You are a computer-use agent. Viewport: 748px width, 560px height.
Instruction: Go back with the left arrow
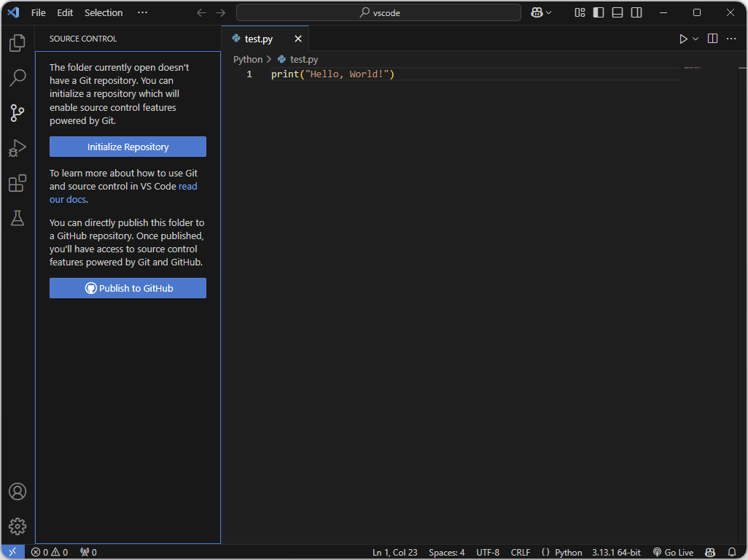pos(201,13)
